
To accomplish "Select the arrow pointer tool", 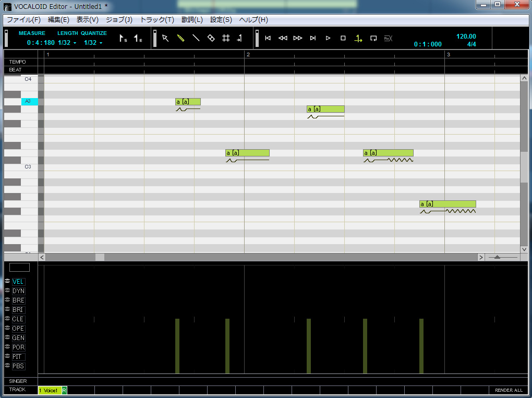I will (x=165, y=38).
